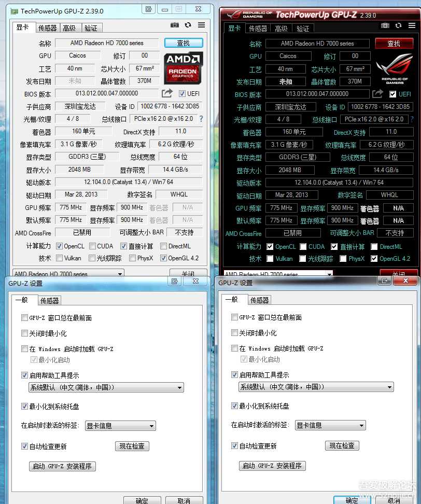Image resolution: width=421 pixels, height=504 pixels.
Task: Open hamburger menu in ROG GPU-Z window
Action: [412, 25]
